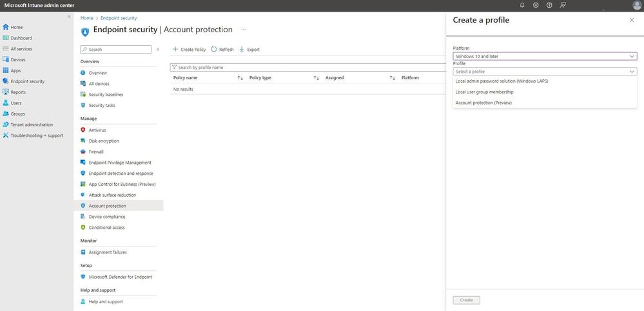Click the Devices icon in left navigation

[x=6, y=59]
